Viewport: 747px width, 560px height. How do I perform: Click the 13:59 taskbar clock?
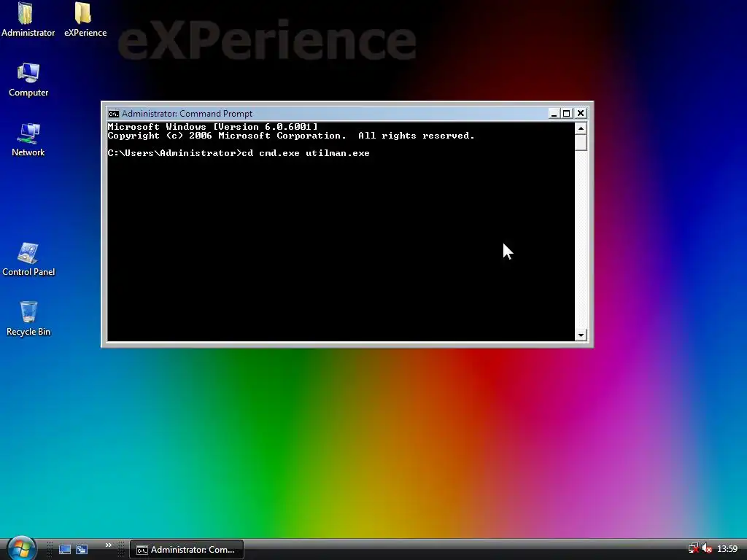point(727,549)
